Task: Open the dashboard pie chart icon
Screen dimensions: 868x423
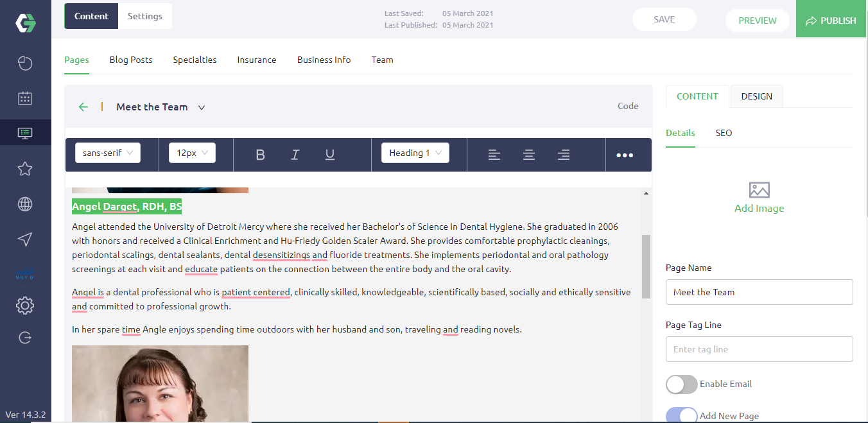Action: point(25,63)
